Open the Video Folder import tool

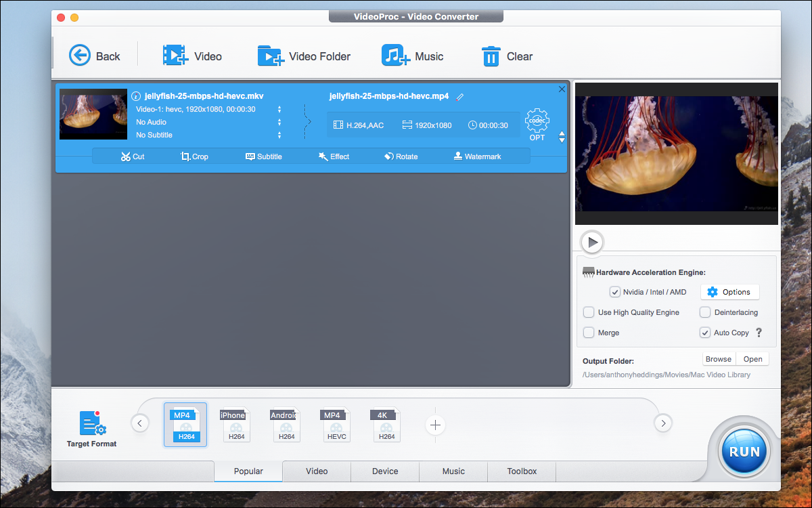click(304, 56)
